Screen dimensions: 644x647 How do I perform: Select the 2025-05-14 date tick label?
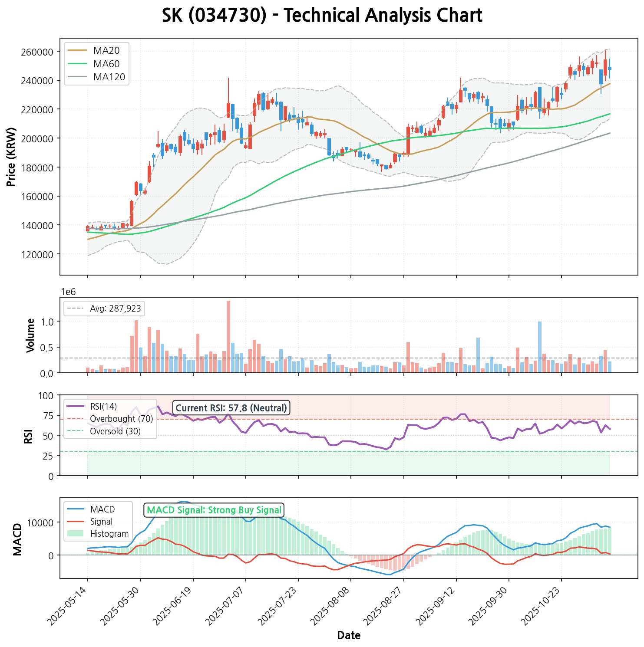[69, 603]
